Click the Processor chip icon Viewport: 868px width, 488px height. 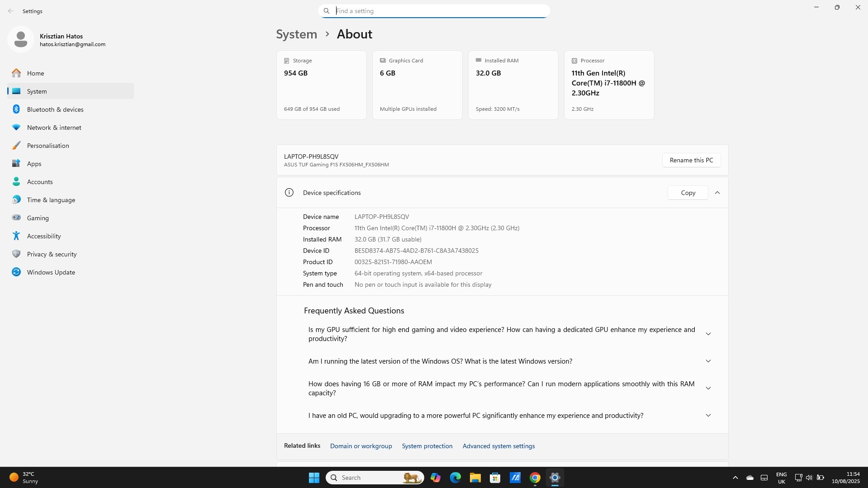click(x=574, y=61)
